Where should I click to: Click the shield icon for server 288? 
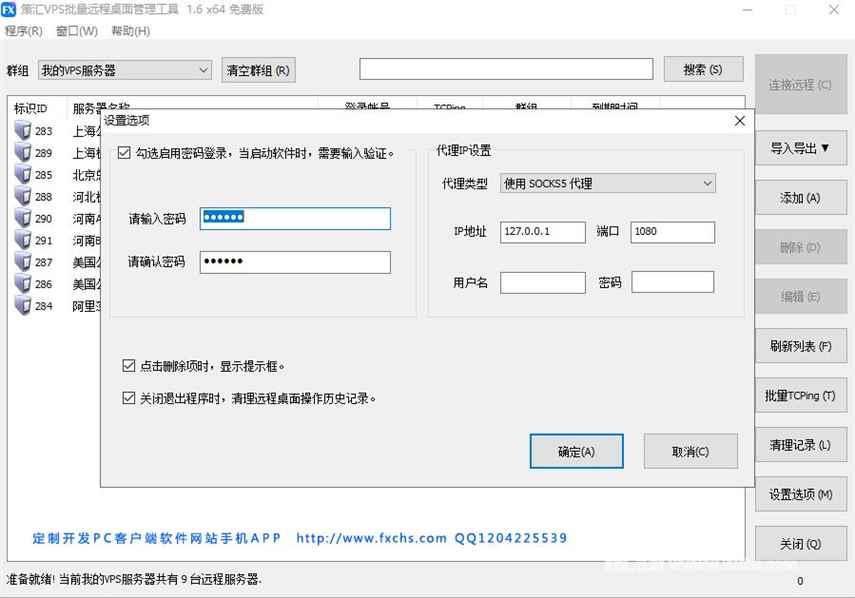[x=23, y=197]
